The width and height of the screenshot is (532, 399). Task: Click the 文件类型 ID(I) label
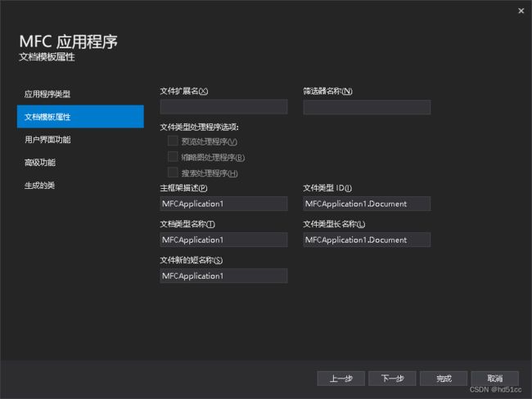point(327,188)
